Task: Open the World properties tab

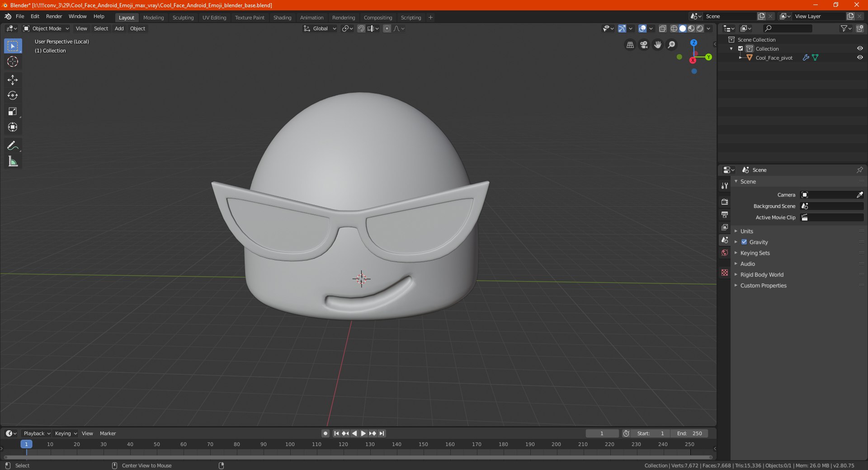Action: pyautogui.click(x=725, y=253)
